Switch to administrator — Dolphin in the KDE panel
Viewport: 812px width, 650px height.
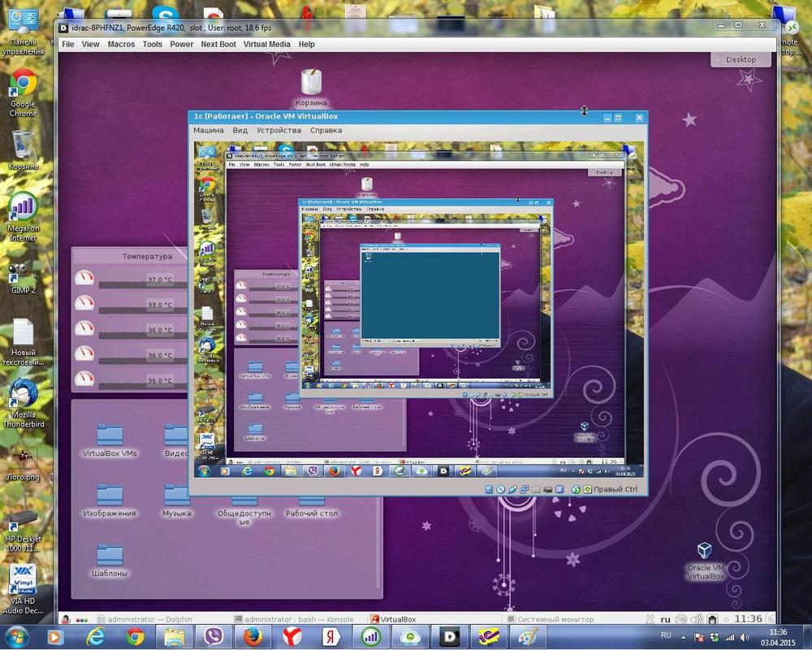click(x=145, y=619)
